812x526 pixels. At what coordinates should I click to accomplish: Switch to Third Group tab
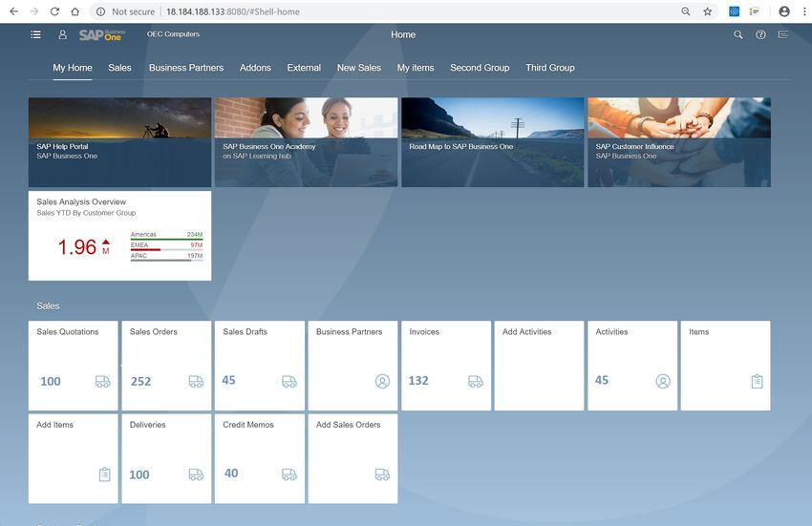pyautogui.click(x=550, y=68)
